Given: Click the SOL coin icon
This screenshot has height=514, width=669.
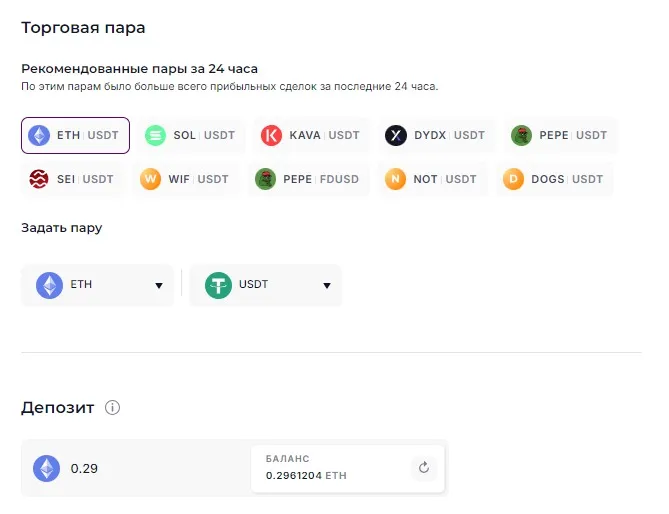Looking at the screenshot, I should click(155, 135).
